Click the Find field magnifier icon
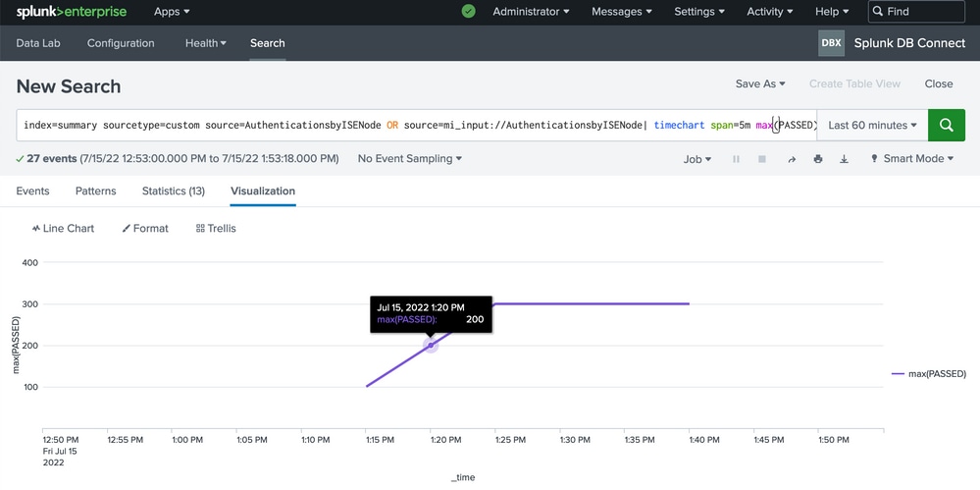 878,11
